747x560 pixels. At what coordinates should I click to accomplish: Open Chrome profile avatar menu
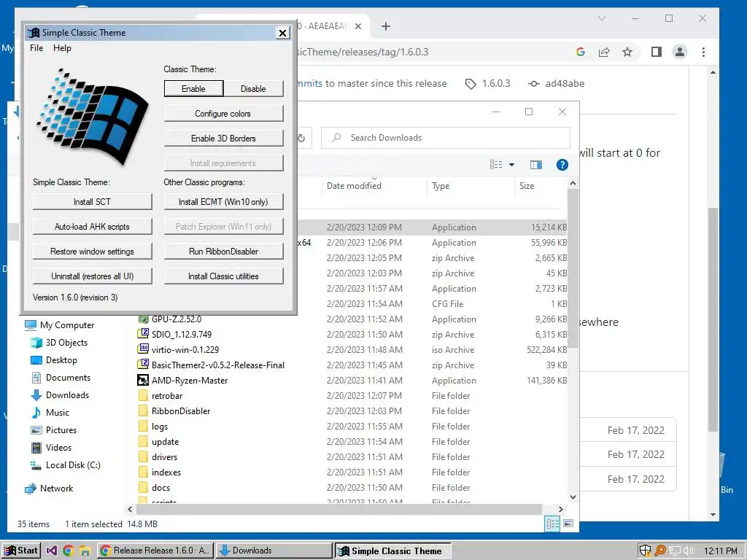coord(680,52)
